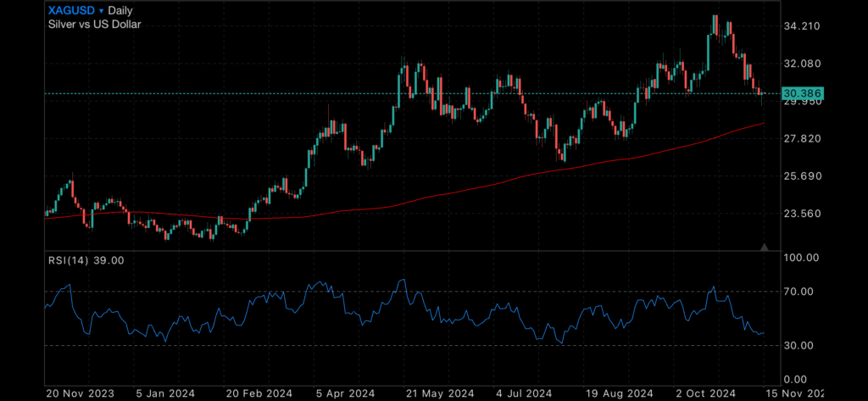868x401 pixels.
Task: Click the 5 Jan 2024 date label
Action: pyautogui.click(x=165, y=393)
